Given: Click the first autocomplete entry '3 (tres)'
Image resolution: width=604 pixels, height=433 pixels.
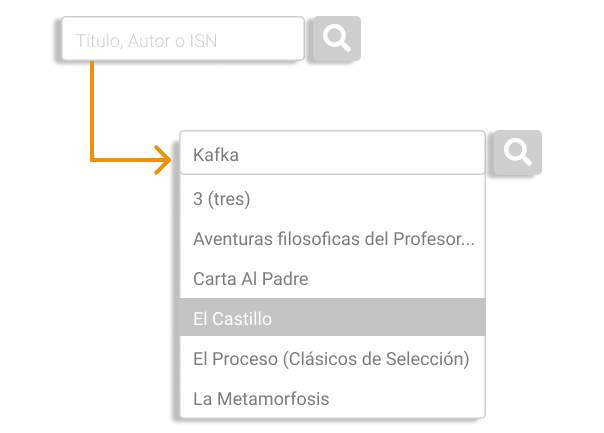Looking at the screenshot, I should pos(221,199).
